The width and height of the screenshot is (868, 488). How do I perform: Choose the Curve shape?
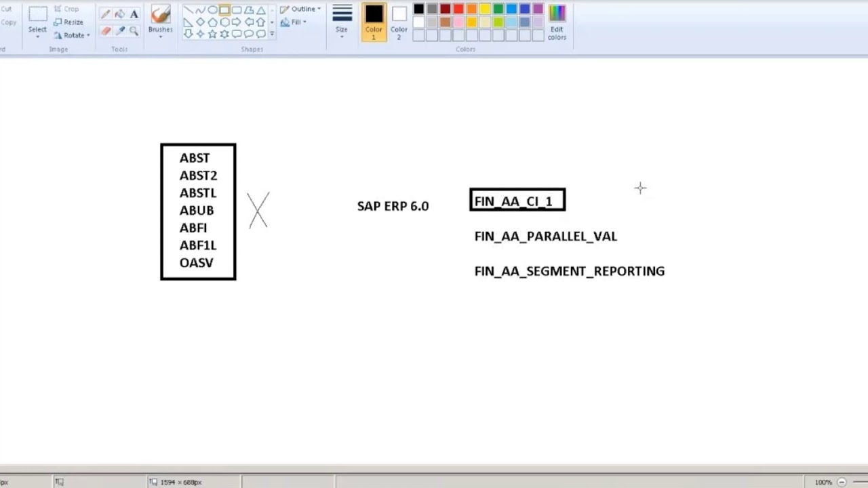pyautogui.click(x=200, y=10)
